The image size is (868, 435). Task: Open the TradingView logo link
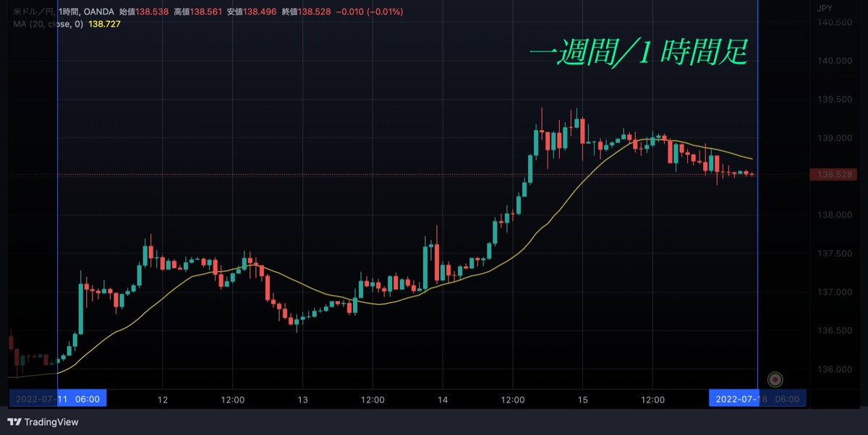click(43, 422)
